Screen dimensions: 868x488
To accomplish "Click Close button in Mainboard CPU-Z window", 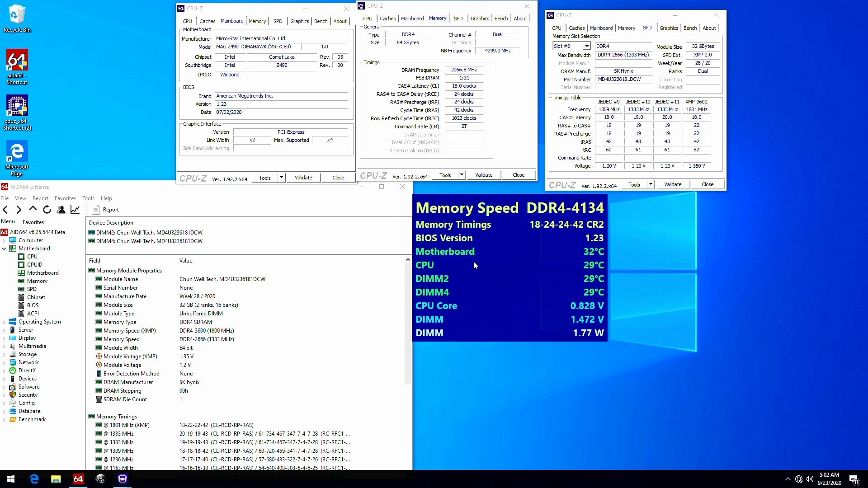I will point(338,178).
